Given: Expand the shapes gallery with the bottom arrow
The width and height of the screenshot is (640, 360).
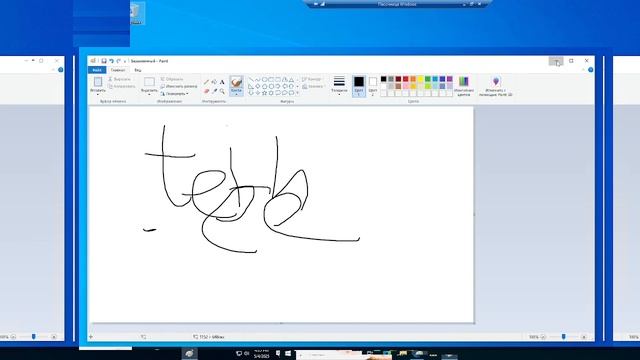Looking at the screenshot, I should coord(297,93).
